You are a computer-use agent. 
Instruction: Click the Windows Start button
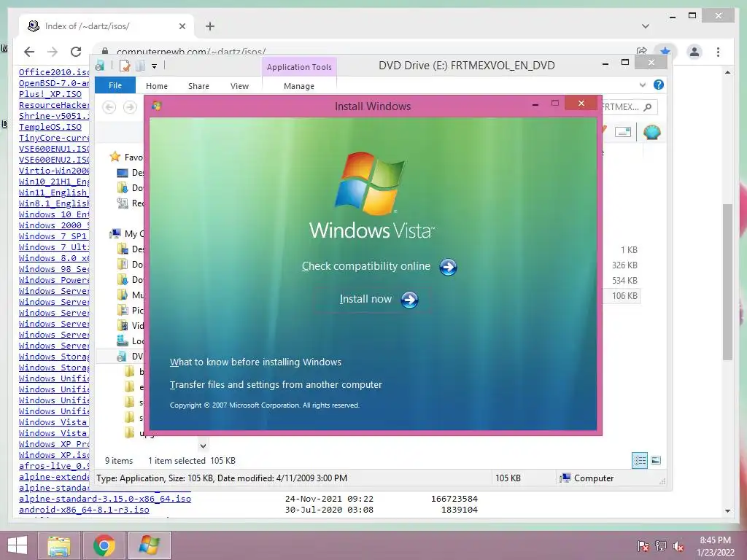(x=18, y=545)
